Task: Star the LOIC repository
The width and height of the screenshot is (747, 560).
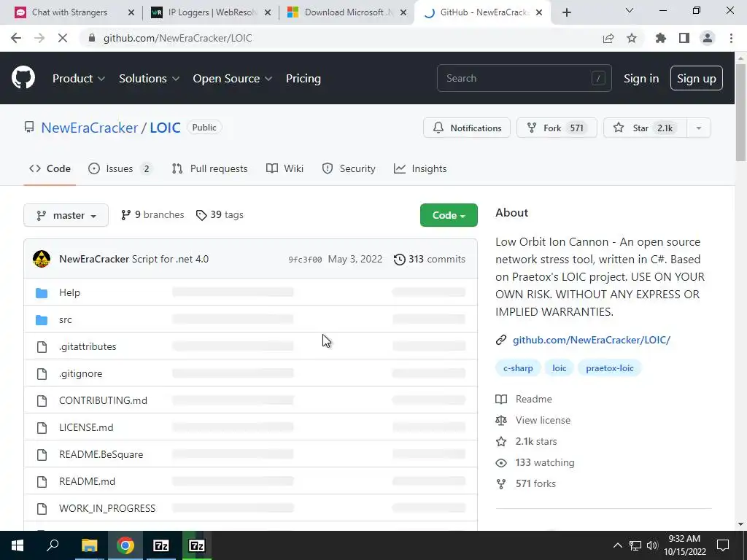Action: click(x=645, y=128)
